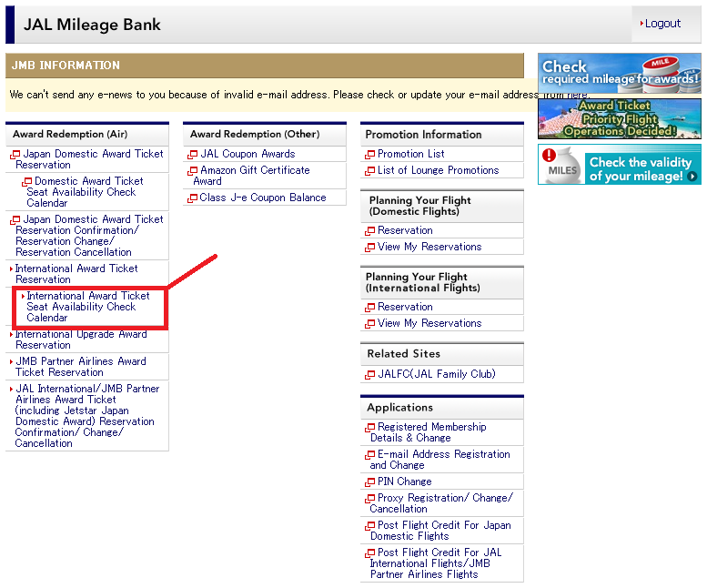This screenshot has width=707, height=588.
Task: Click the Related Sites heading
Action: [404, 353]
